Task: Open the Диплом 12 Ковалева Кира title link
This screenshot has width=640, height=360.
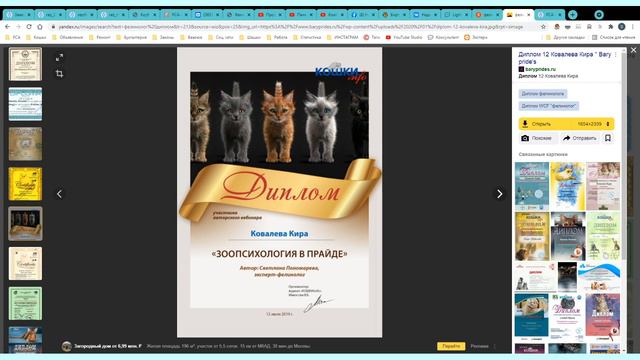Action: [564, 58]
